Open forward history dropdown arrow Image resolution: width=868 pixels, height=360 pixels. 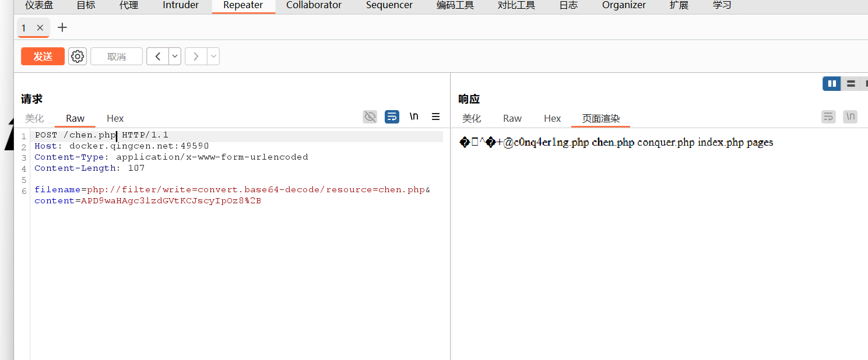point(213,57)
